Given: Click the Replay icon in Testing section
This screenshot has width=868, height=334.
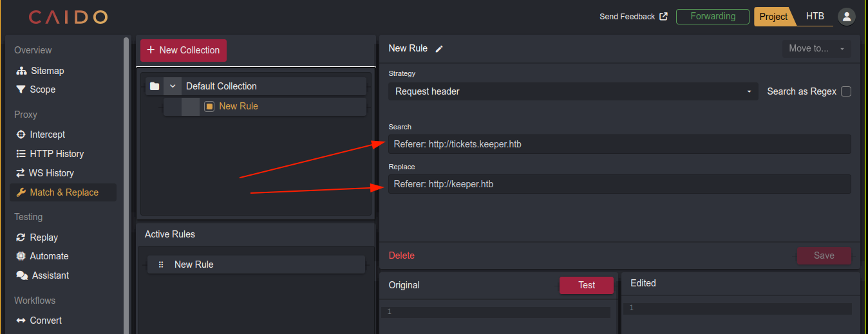Looking at the screenshot, I should click(x=21, y=237).
